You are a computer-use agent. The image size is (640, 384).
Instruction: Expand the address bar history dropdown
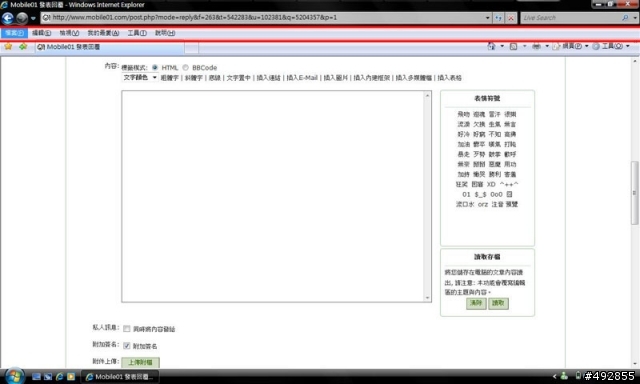(x=487, y=18)
